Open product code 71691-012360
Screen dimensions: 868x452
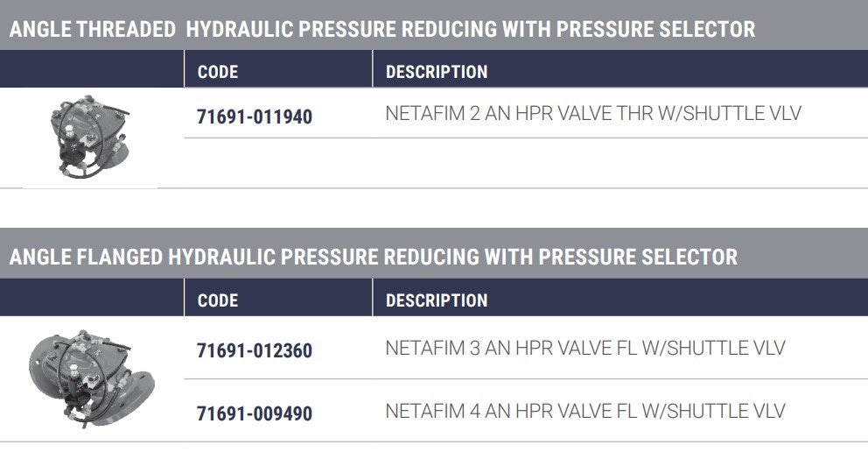[x=255, y=350]
